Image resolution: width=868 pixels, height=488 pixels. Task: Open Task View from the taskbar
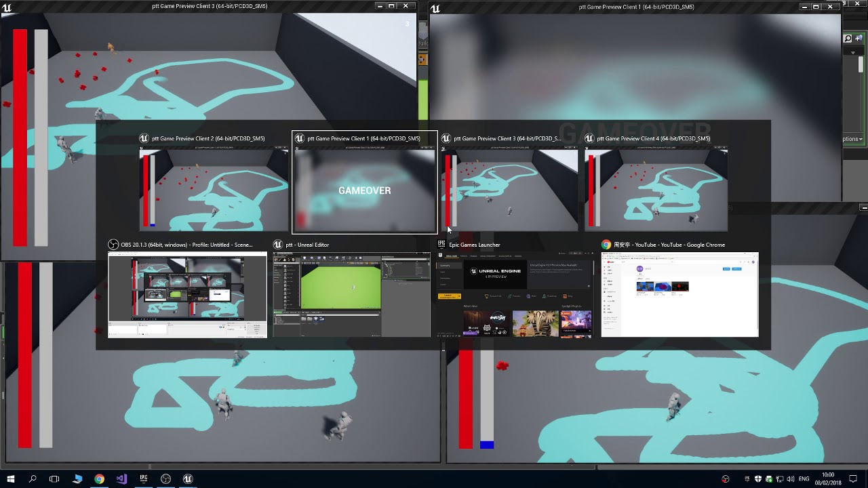(x=54, y=479)
